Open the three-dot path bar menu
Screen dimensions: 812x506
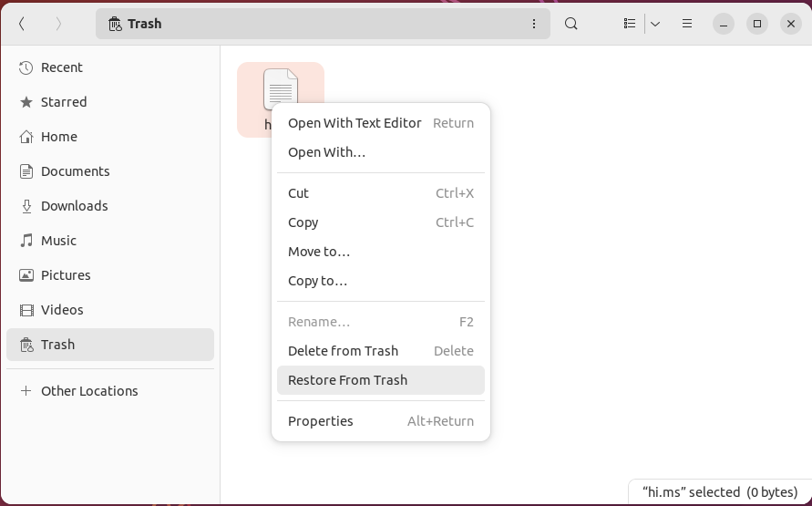534,24
